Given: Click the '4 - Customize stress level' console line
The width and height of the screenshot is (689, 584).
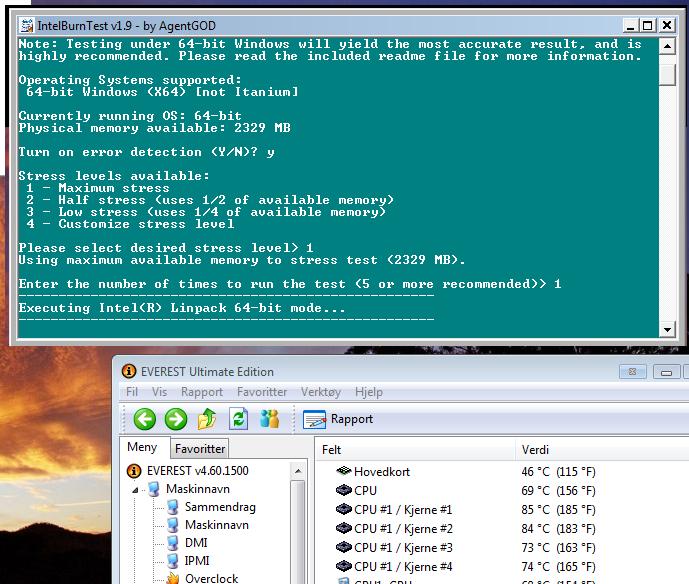Looking at the screenshot, I should pos(130,224).
